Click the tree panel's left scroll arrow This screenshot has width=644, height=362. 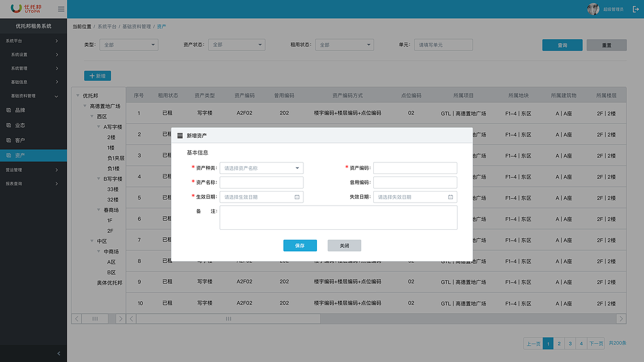[x=77, y=319]
